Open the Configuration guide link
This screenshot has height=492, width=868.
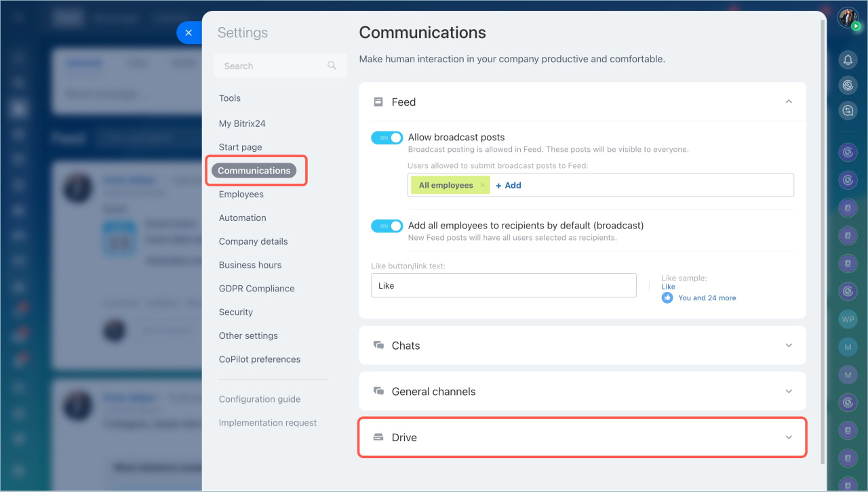click(x=259, y=399)
